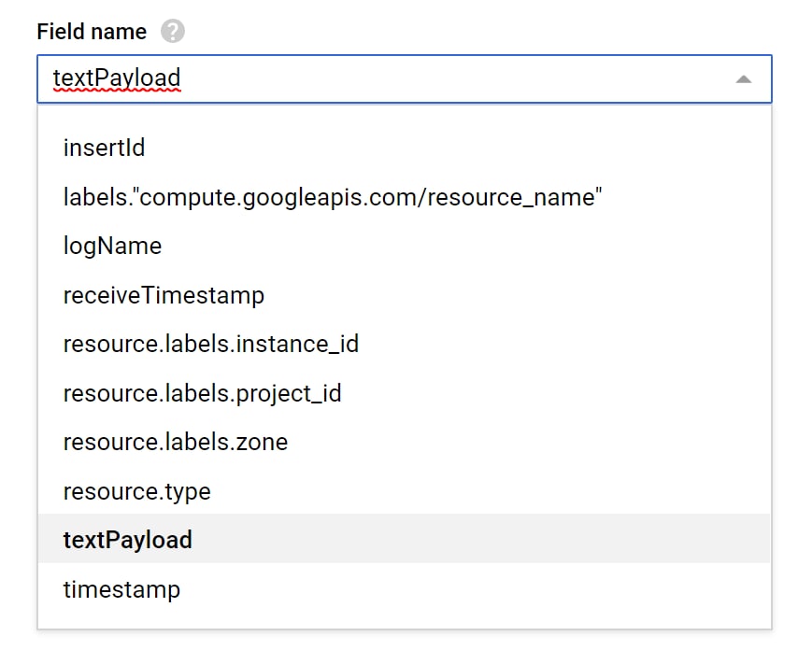Image resolution: width=812 pixels, height=664 pixels.
Task: Choose the labels compute.googleapis.com/resource_name option
Action: pos(404,197)
